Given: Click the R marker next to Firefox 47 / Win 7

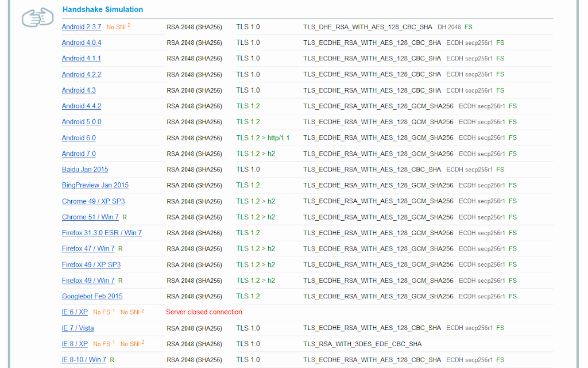Looking at the screenshot, I should pyautogui.click(x=121, y=249).
